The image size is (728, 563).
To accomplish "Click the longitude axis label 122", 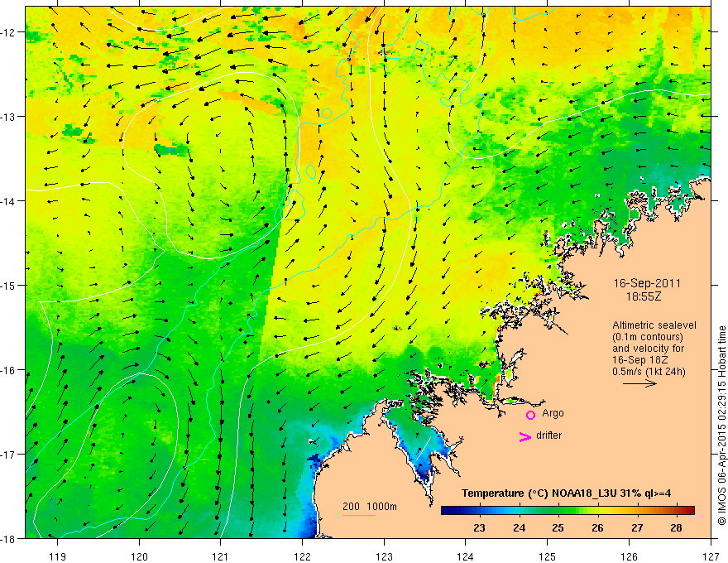I will (x=302, y=556).
